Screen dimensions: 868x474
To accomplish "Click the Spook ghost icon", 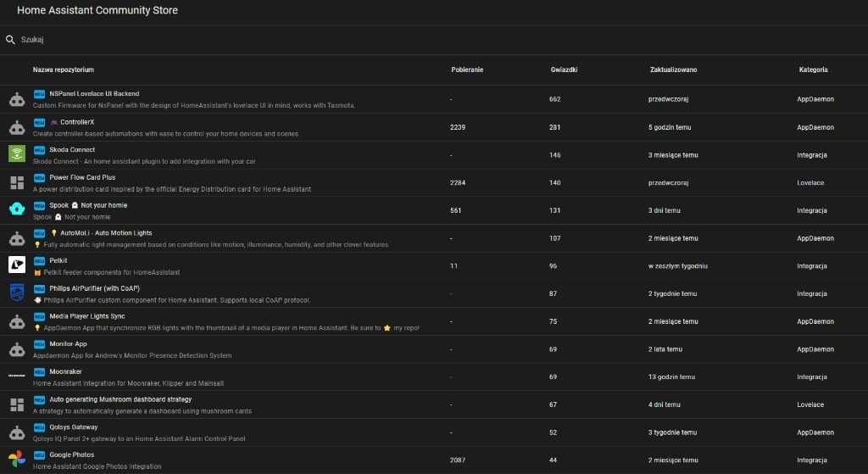I will 17,209.
